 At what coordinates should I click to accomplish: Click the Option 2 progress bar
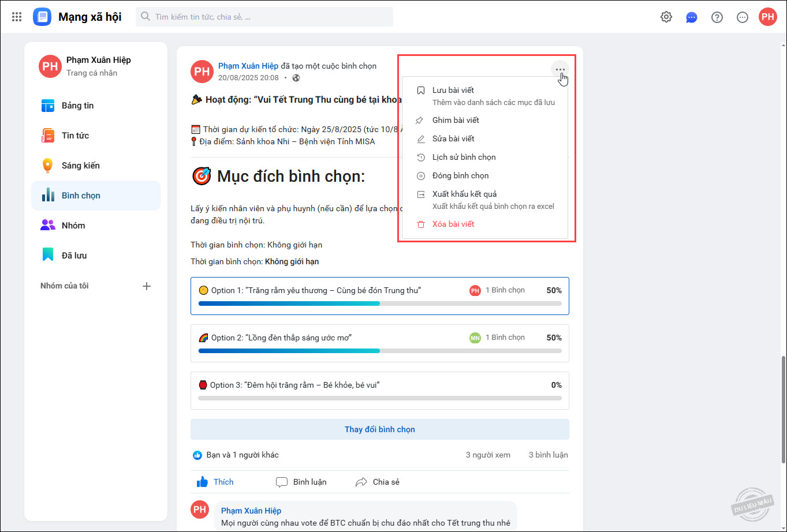click(380, 351)
